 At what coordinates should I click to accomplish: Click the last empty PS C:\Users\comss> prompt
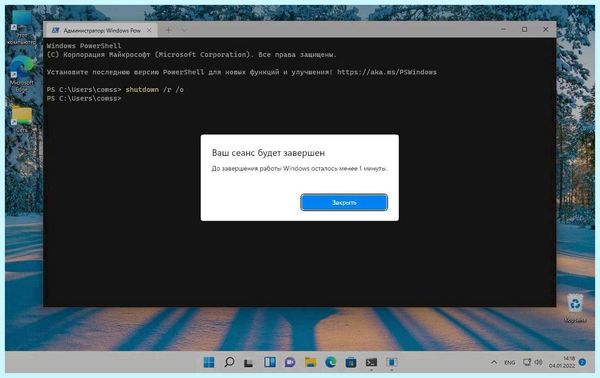pos(84,98)
